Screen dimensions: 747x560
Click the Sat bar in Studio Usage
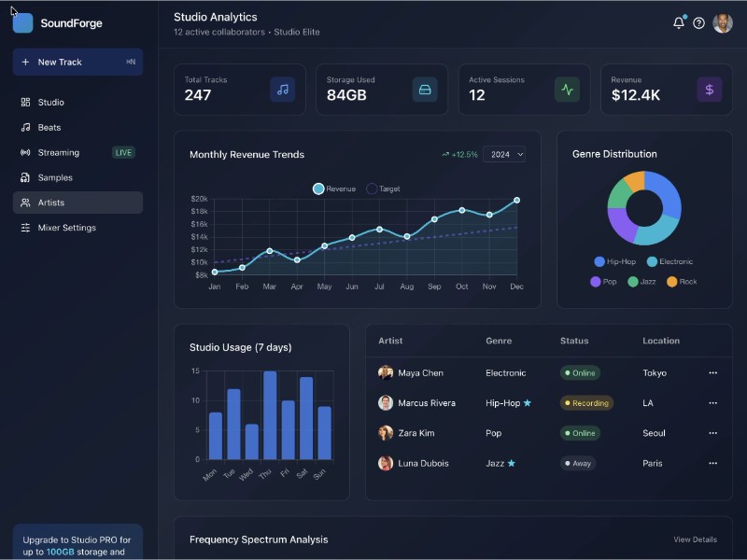click(306, 418)
